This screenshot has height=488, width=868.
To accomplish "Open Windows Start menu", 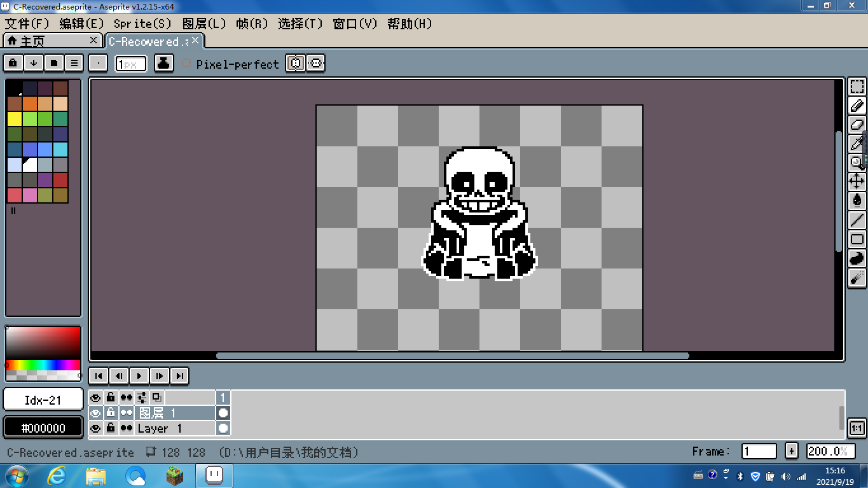I will click(x=17, y=475).
